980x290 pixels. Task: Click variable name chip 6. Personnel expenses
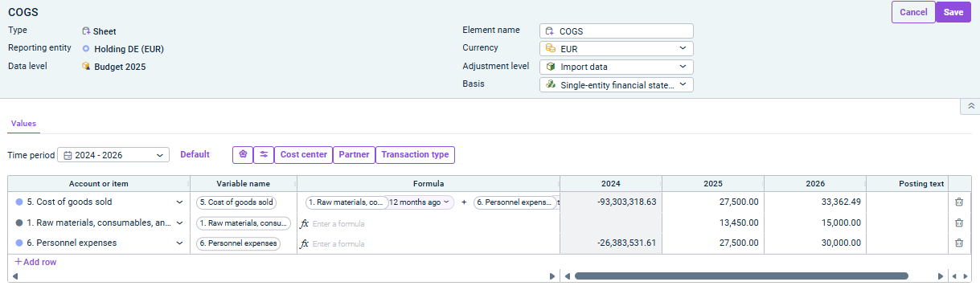pos(238,243)
